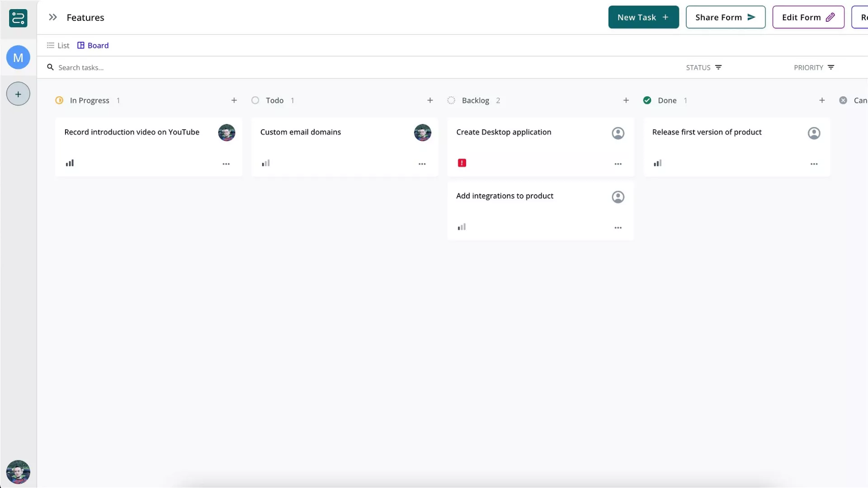The height and width of the screenshot is (488, 868).
Task: Click unassigned avatar on Add integrations to product
Action: (x=618, y=197)
